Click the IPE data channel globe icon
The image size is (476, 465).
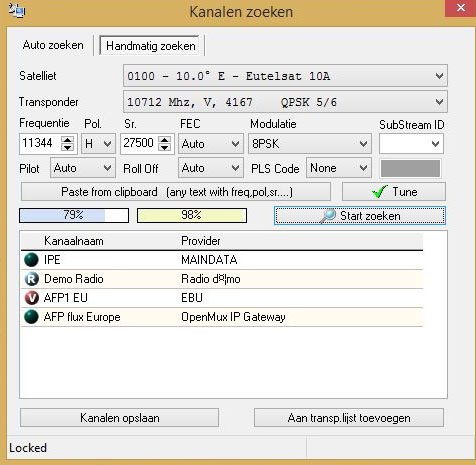point(31,260)
